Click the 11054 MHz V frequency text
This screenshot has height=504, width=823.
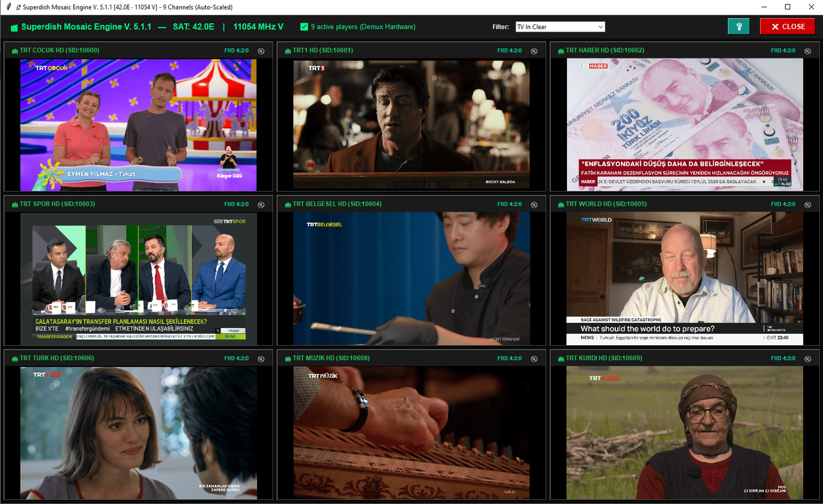258,27
